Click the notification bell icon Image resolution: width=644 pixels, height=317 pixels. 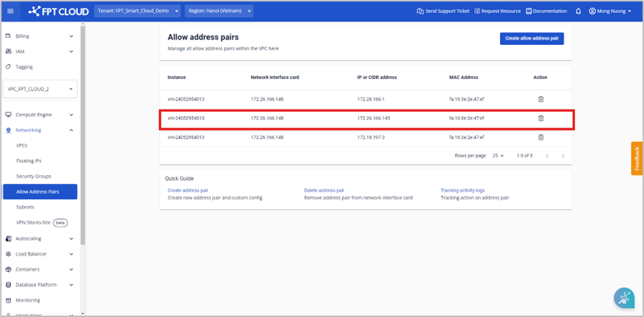tap(579, 12)
